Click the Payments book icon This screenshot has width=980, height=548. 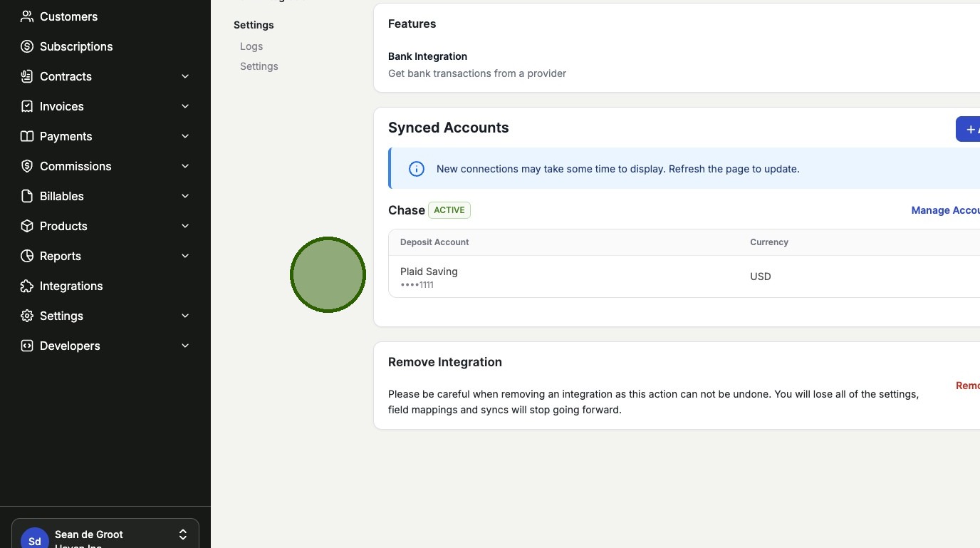27,136
